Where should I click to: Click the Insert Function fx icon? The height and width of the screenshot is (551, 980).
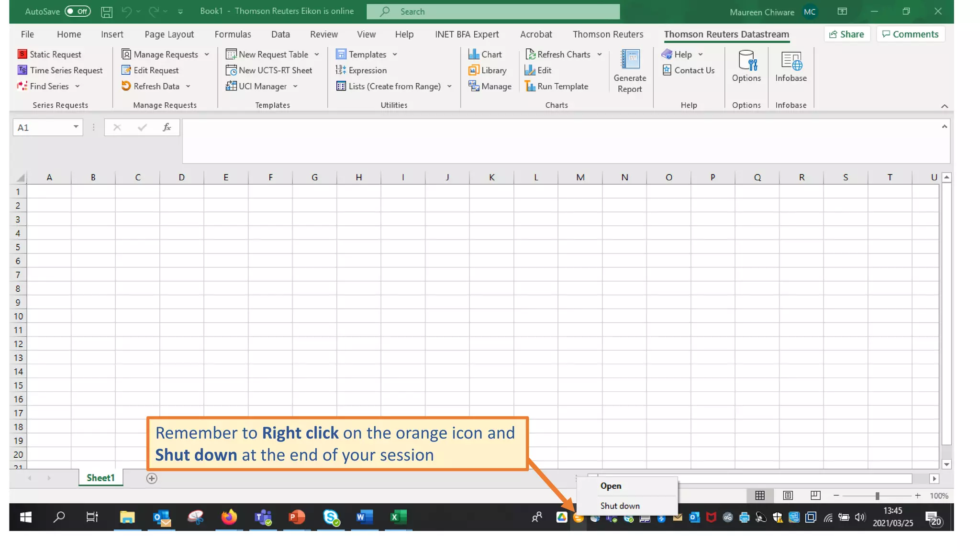click(x=167, y=127)
